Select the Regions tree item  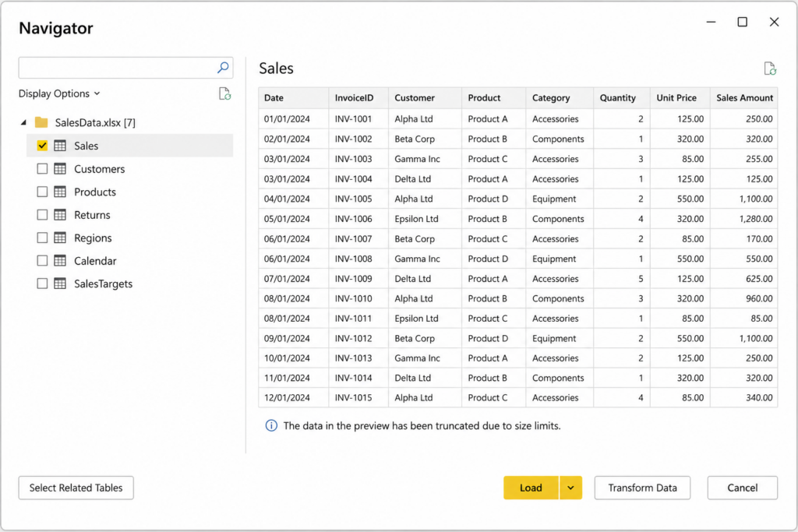[130, 238]
